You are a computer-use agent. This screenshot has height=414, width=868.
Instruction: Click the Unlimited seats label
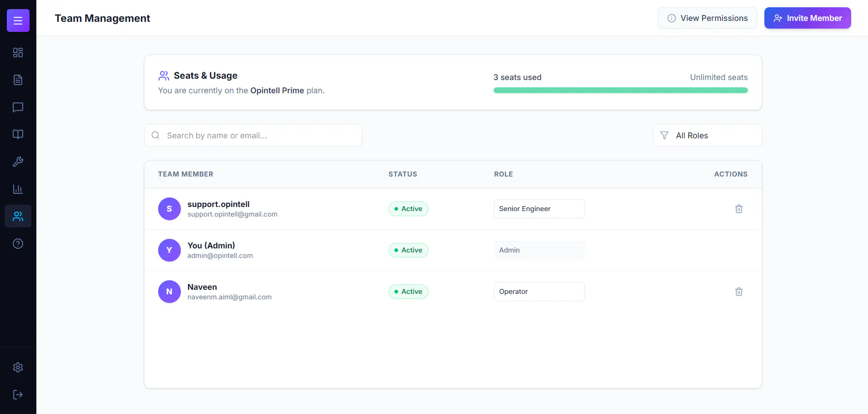coord(719,77)
